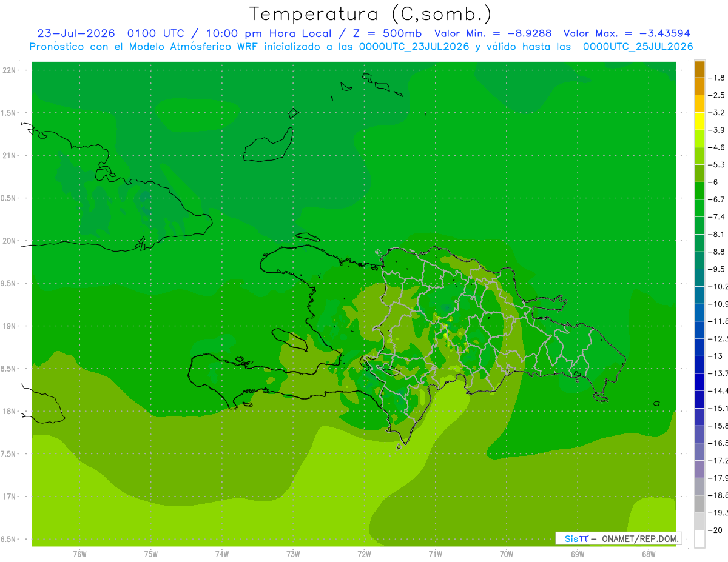728x562 pixels.
Task: Click the "21N" latitude axis label
Action: 10,155
